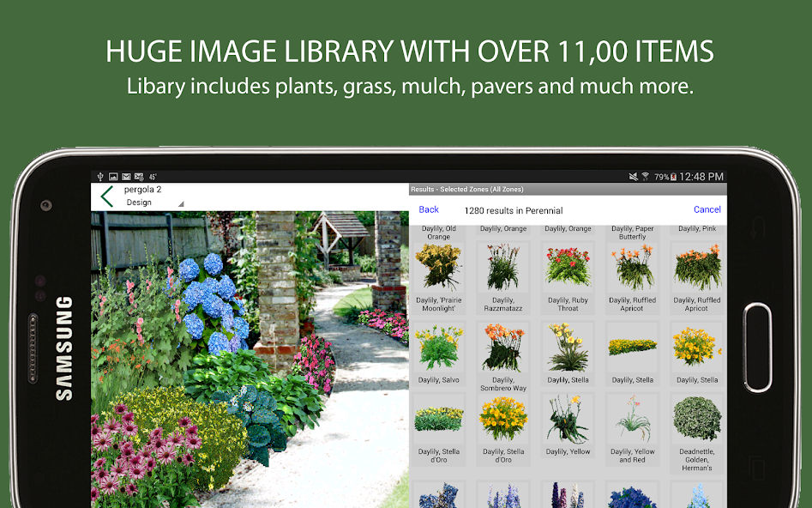Tap the green back arrow chevron
The height and width of the screenshot is (508, 812).
tap(107, 196)
